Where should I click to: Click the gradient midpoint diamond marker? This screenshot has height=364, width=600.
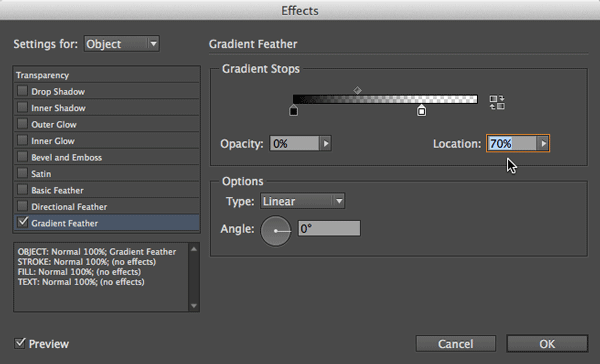pos(357,90)
